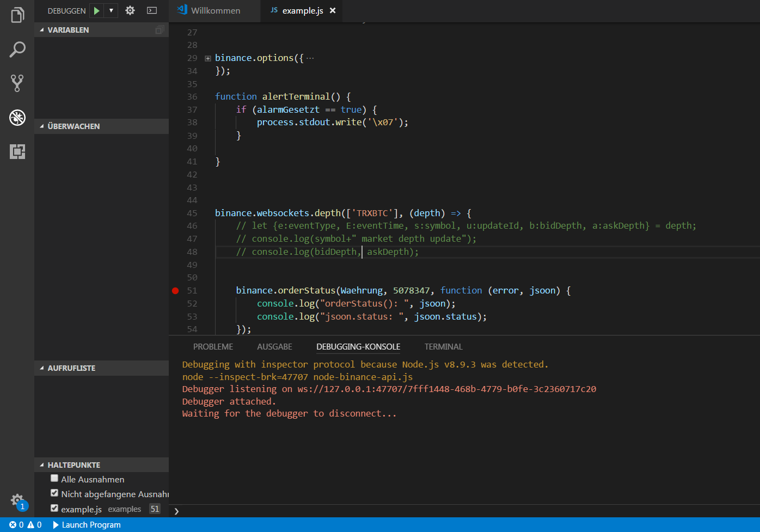Disable the example.js line 51 breakpoint
This screenshot has height=532, width=760.
tap(54, 509)
